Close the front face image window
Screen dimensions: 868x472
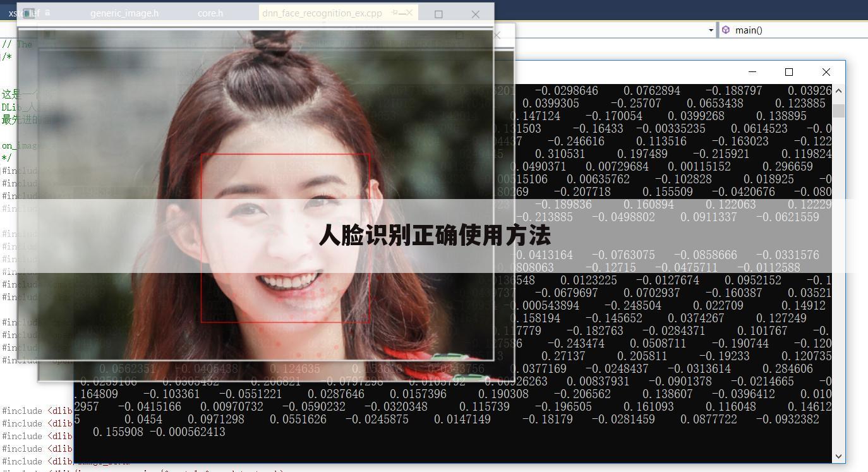click(476, 14)
